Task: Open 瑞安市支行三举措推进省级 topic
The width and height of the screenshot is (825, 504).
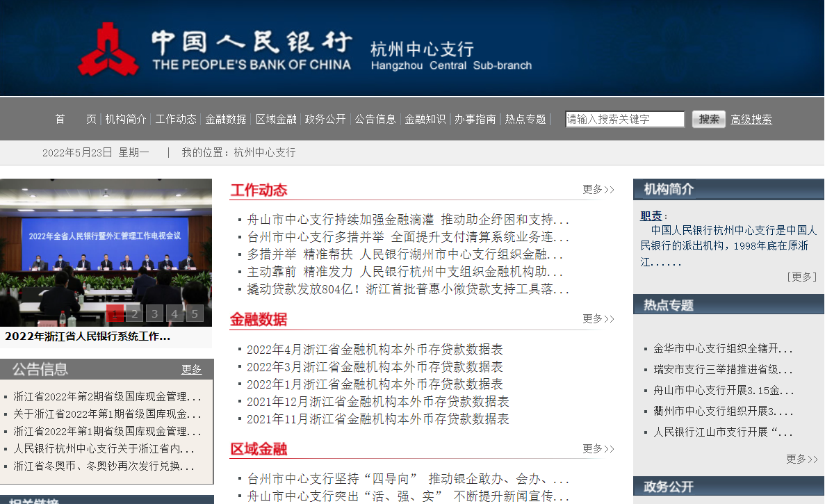Action: pyautogui.click(x=722, y=370)
